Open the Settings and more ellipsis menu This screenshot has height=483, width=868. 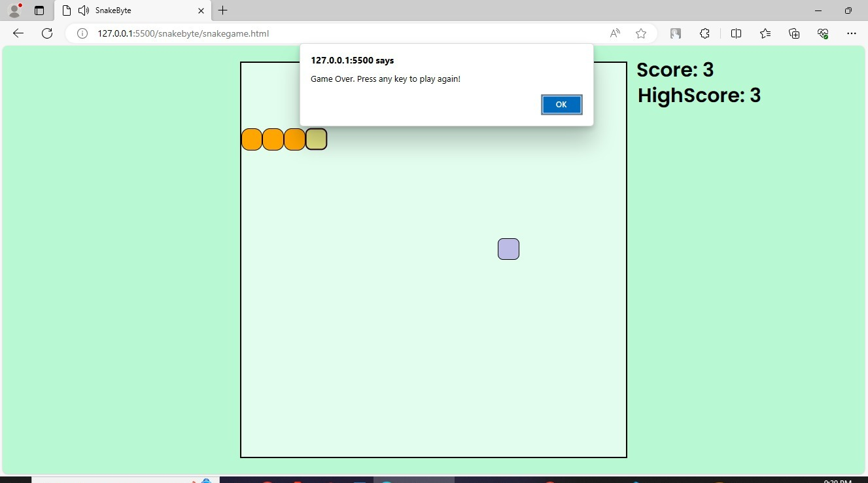[852, 33]
